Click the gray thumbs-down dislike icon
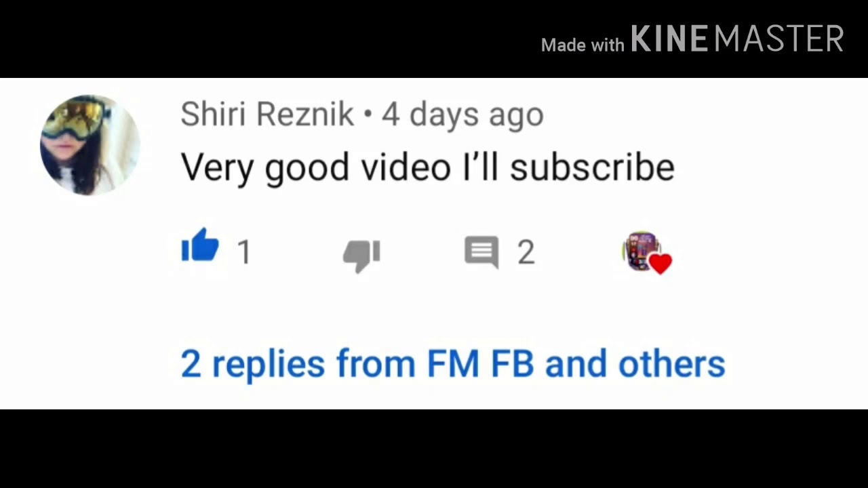This screenshot has width=868, height=488. click(361, 256)
